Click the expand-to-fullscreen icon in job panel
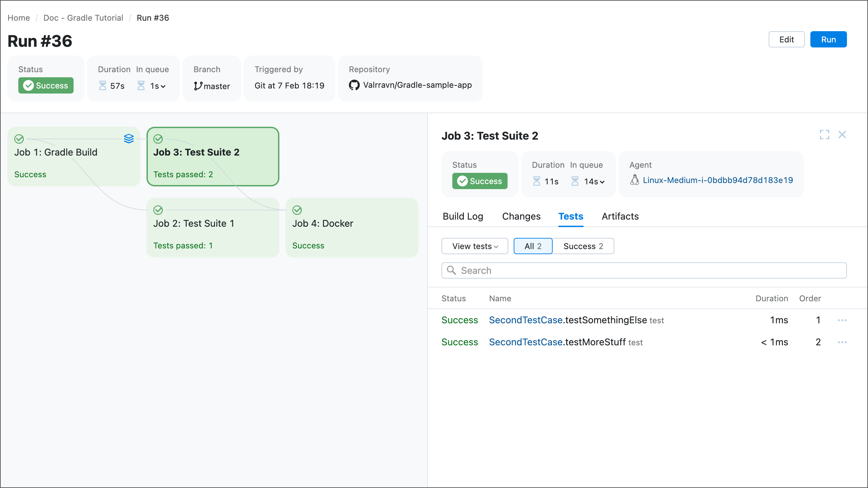This screenshot has width=868, height=488. [x=824, y=135]
